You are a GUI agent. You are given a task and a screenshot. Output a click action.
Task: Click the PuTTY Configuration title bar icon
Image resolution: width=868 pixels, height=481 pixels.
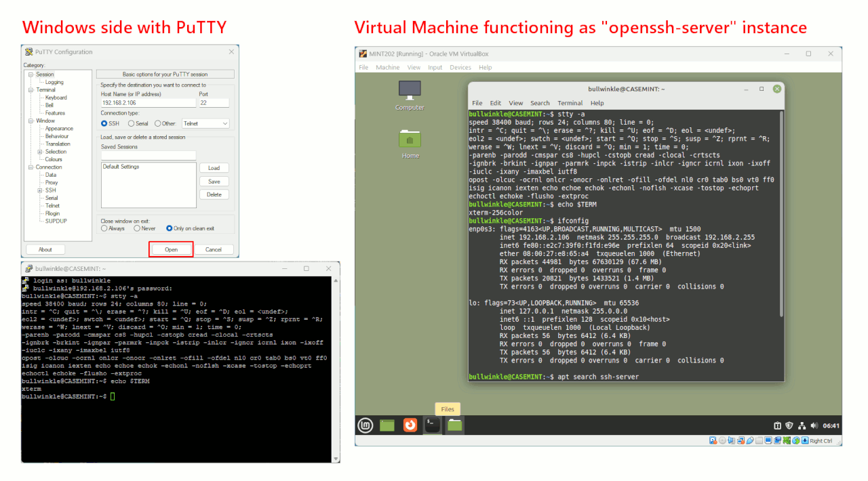pos(28,51)
